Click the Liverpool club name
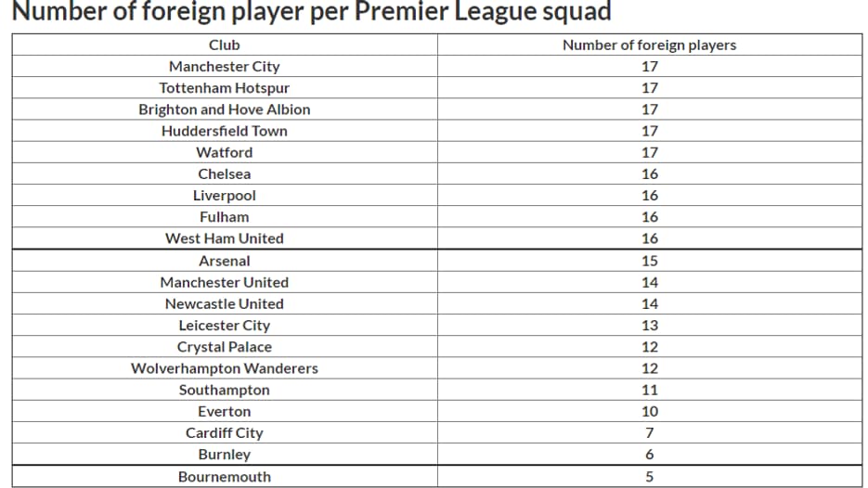Image resolution: width=868 pixels, height=488 pixels. click(225, 196)
